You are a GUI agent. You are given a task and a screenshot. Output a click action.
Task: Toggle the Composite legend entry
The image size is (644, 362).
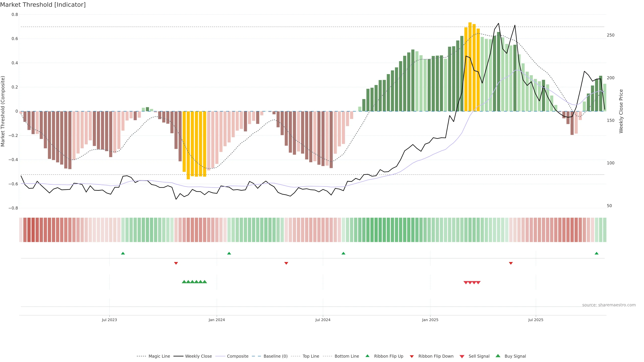(x=237, y=356)
